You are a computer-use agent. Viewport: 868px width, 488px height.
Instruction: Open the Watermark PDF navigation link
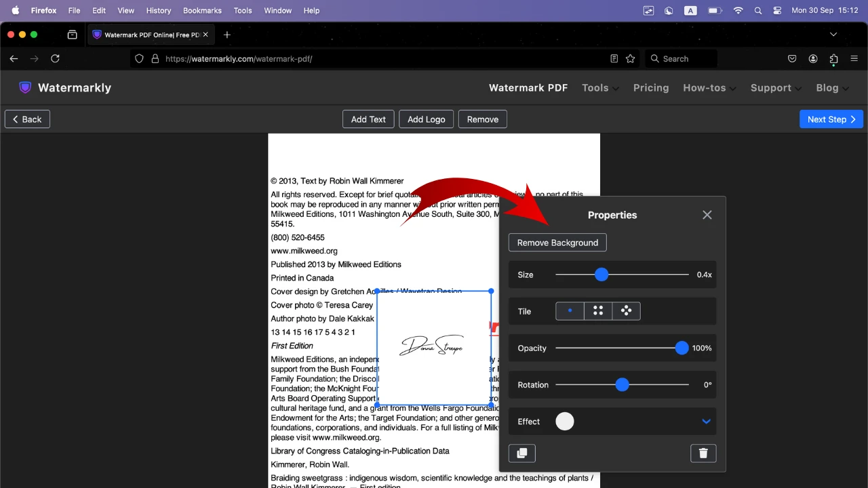click(528, 87)
